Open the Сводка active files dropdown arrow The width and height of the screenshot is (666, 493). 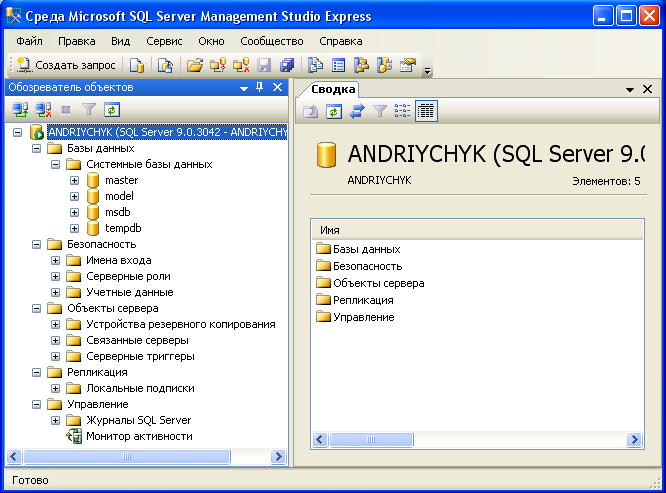630,90
